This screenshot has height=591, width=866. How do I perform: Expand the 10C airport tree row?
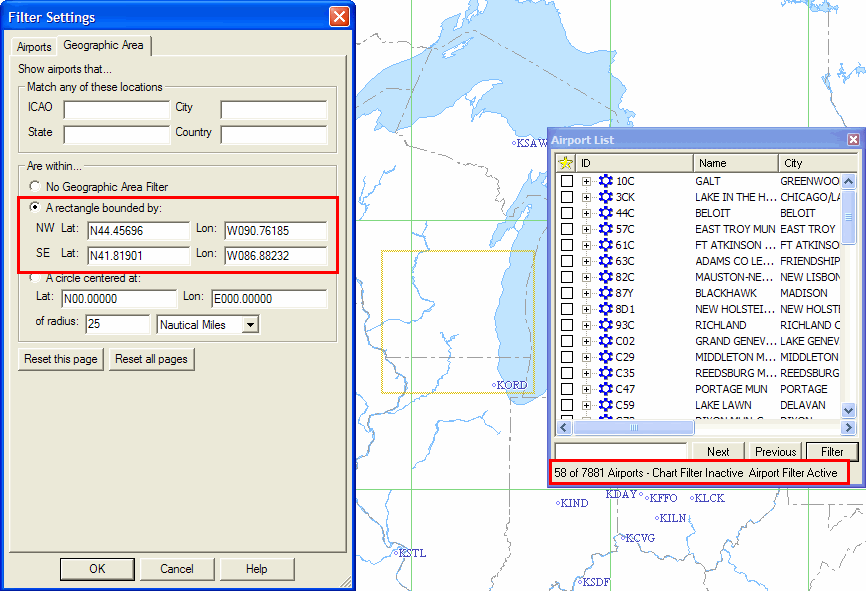[x=586, y=181]
